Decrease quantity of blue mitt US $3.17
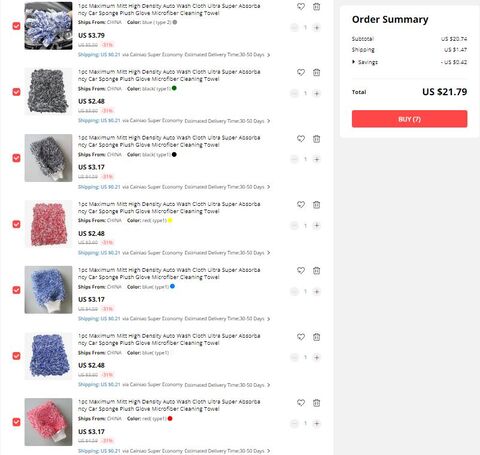This screenshot has width=480, height=455. 294,292
